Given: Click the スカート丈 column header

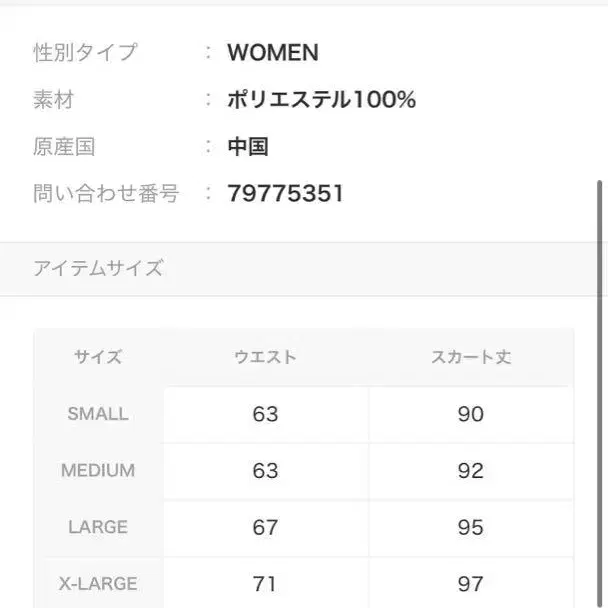Looking at the screenshot, I should [470, 357].
